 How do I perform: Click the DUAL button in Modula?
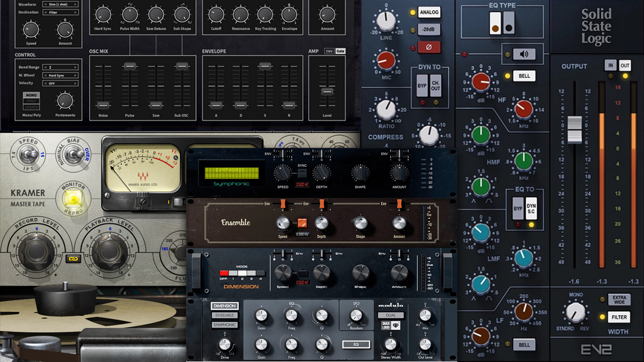coord(391,315)
